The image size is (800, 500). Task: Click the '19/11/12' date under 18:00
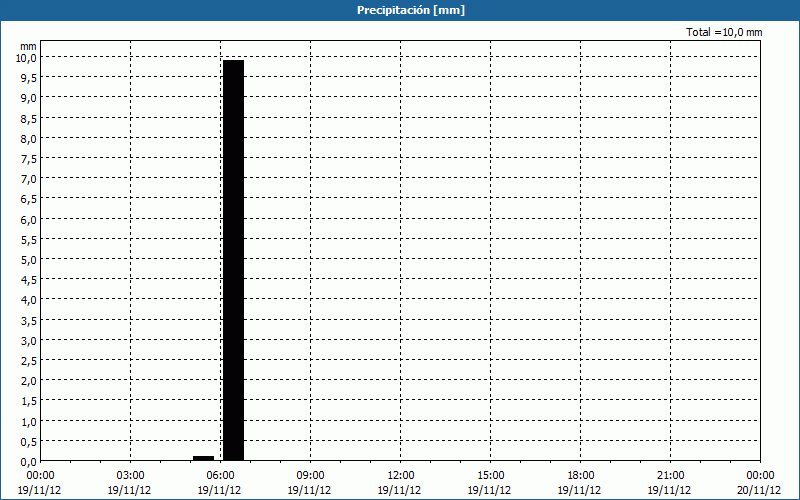click(580, 490)
